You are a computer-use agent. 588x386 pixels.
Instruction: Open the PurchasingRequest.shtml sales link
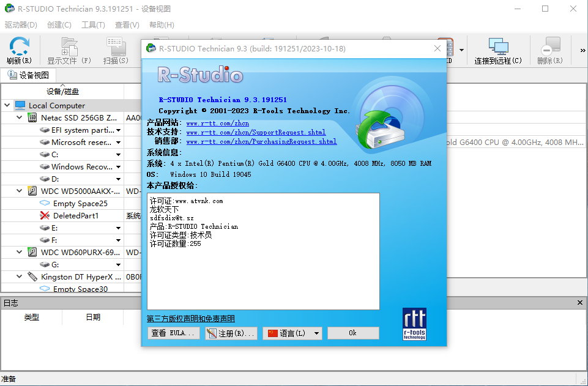tap(261, 142)
